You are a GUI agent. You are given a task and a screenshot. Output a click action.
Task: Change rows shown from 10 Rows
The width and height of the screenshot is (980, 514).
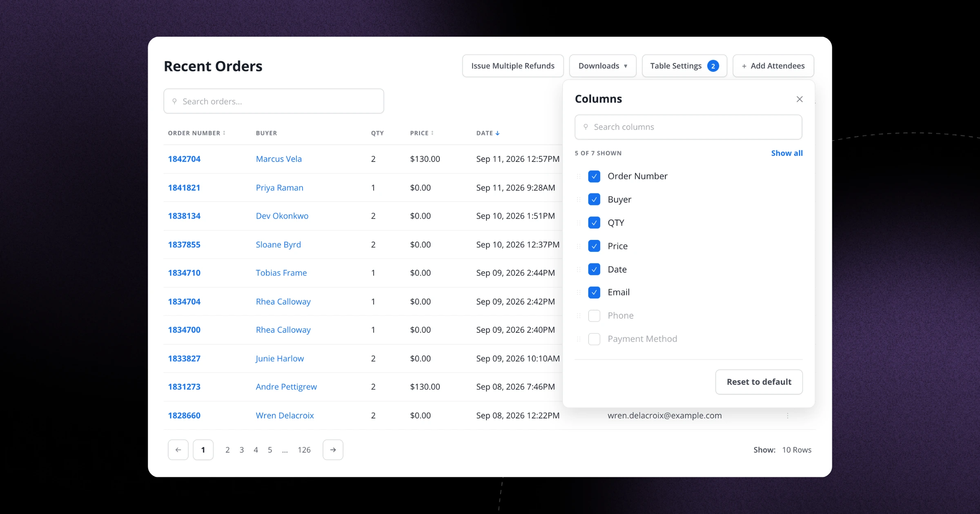pos(797,450)
